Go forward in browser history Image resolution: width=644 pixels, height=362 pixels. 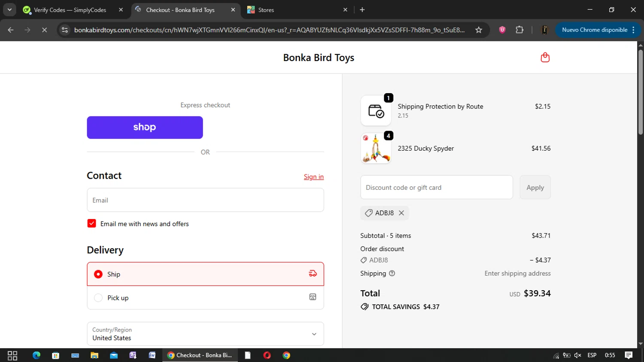pyautogui.click(x=27, y=30)
